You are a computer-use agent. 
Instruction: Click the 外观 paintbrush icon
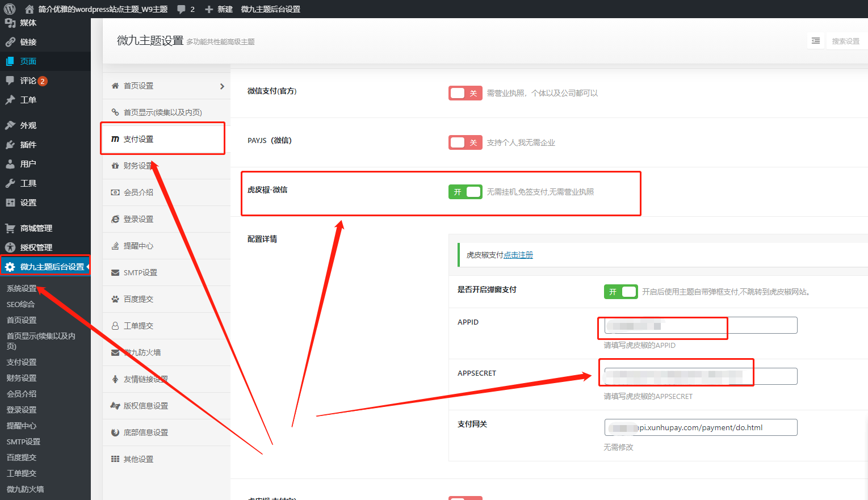tap(10, 125)
